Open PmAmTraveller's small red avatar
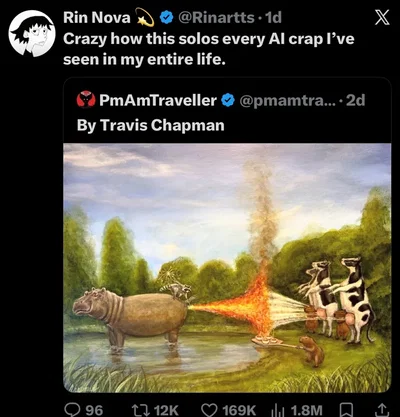The width and height of the screenshot is (400, 417). tap(86, 99)
